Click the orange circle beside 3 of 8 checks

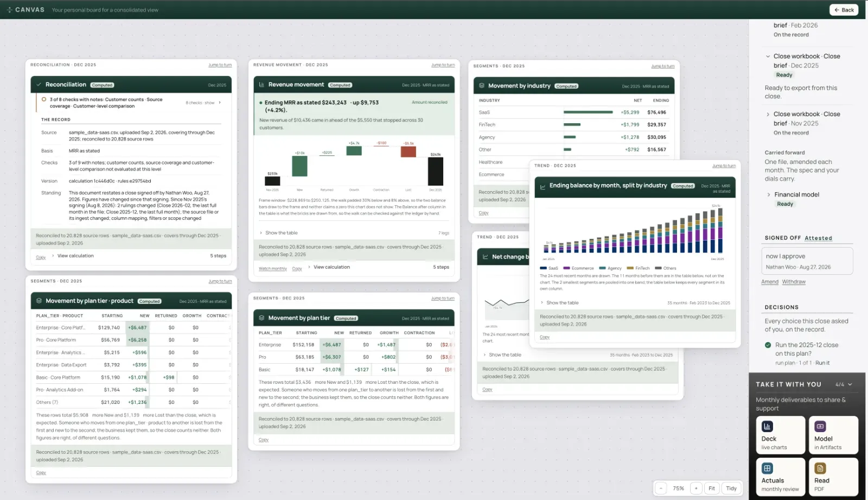click(44, 99)
